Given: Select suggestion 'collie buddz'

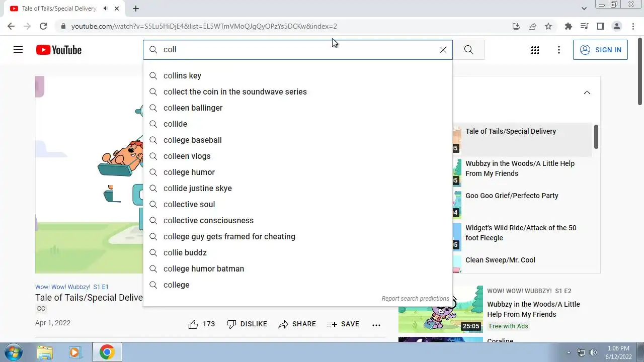Looking at the screenshot, I should (x=298, y=252).
